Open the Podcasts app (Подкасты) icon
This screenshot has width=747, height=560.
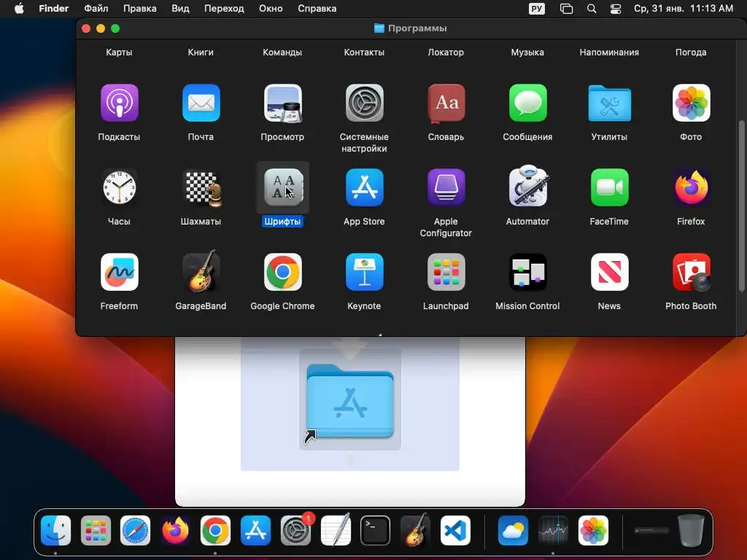pos(119,103)
